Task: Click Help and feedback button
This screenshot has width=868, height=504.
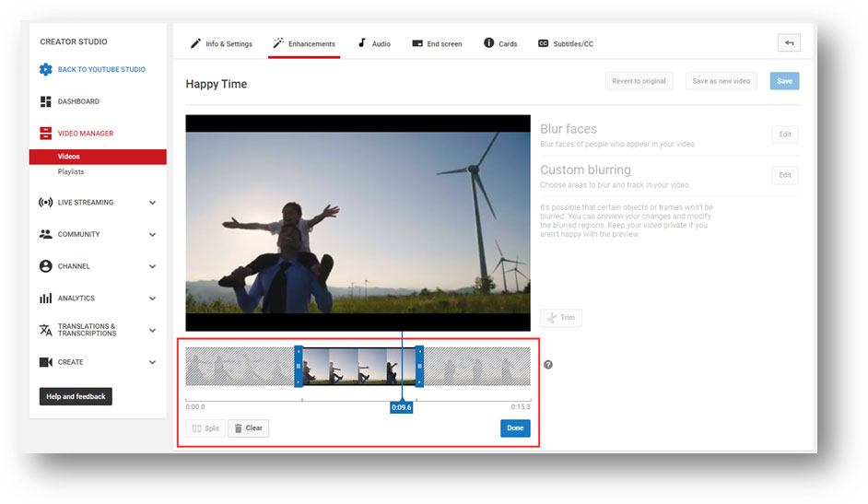Action: [x=76, y=396]
